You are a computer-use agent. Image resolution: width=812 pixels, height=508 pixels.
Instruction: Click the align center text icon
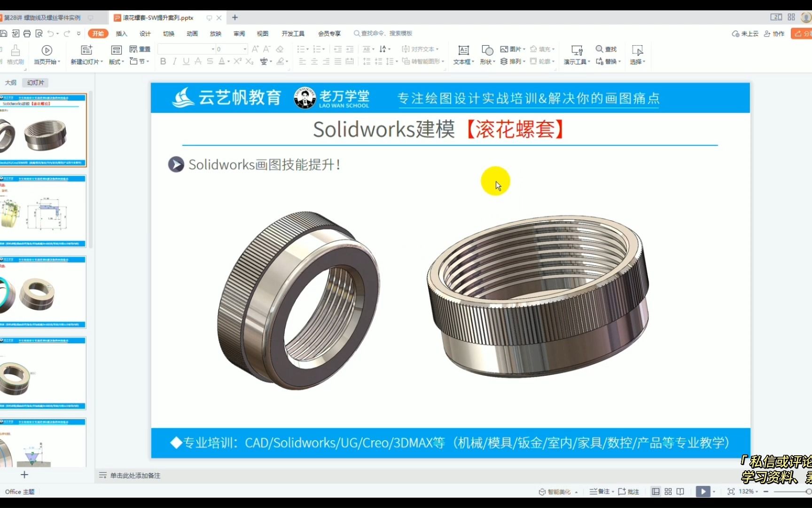[314, 62]
